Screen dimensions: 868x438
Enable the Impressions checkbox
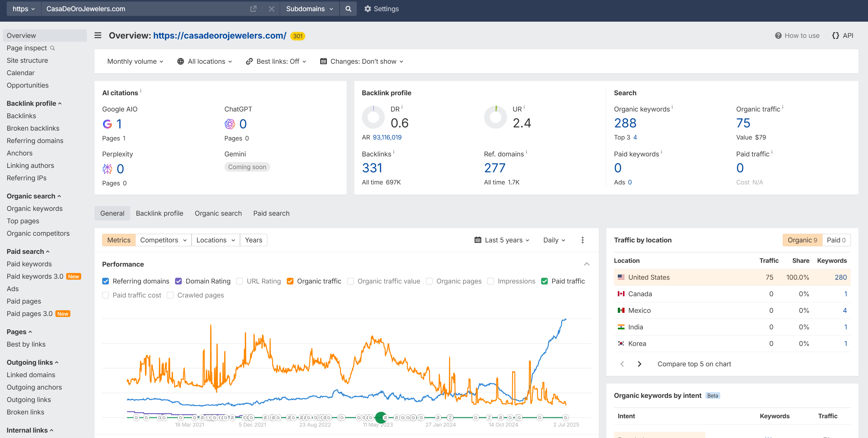[x=490, y=281]
